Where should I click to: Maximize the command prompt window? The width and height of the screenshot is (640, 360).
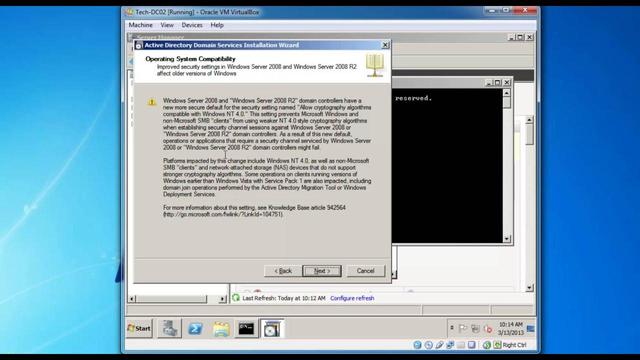(498, 82)
